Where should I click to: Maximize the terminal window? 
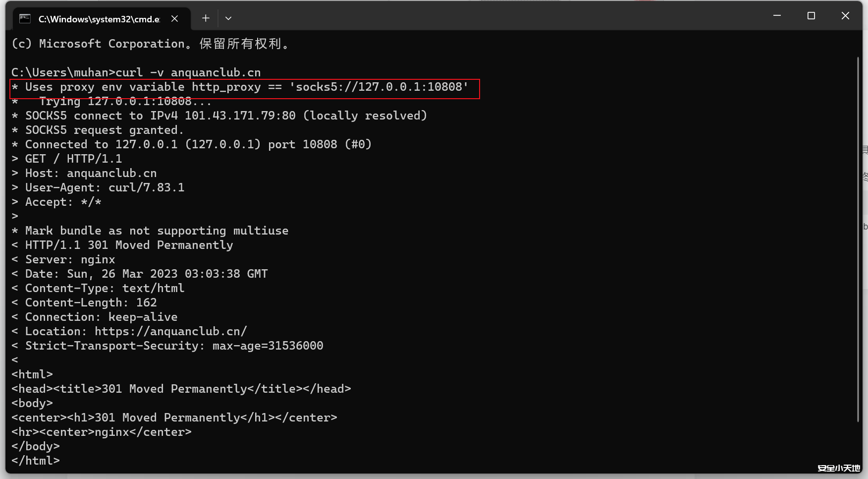(x=811, y=16)
